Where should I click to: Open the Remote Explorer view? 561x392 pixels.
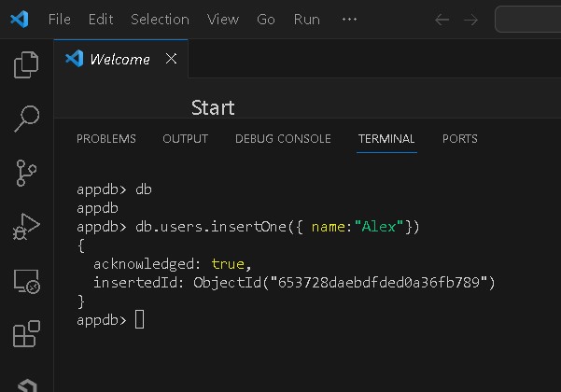pos(26,280)
